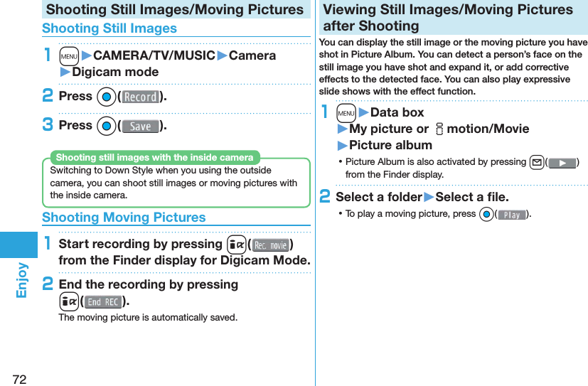
Task: Click the circle key icon beside Record
Action: [x=106, y=97]
